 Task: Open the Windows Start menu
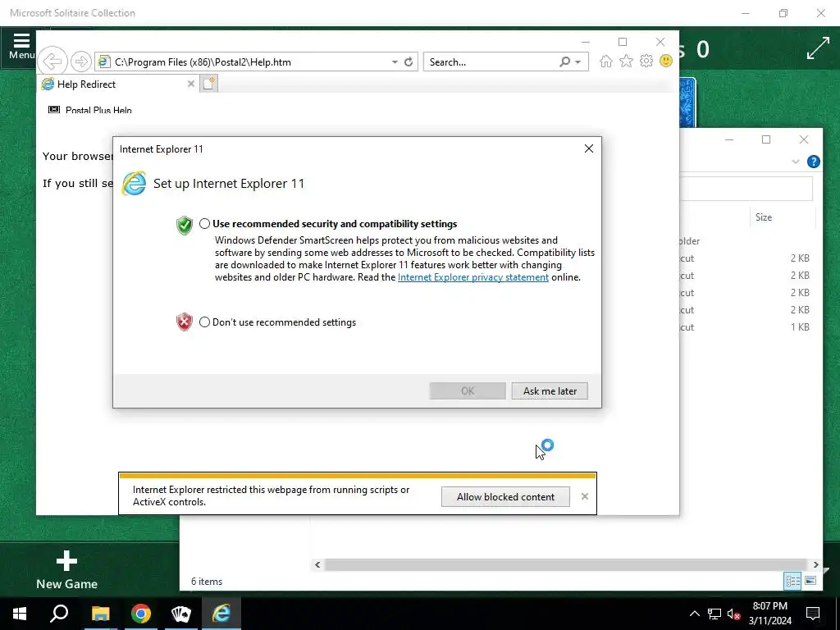point(20,614)
